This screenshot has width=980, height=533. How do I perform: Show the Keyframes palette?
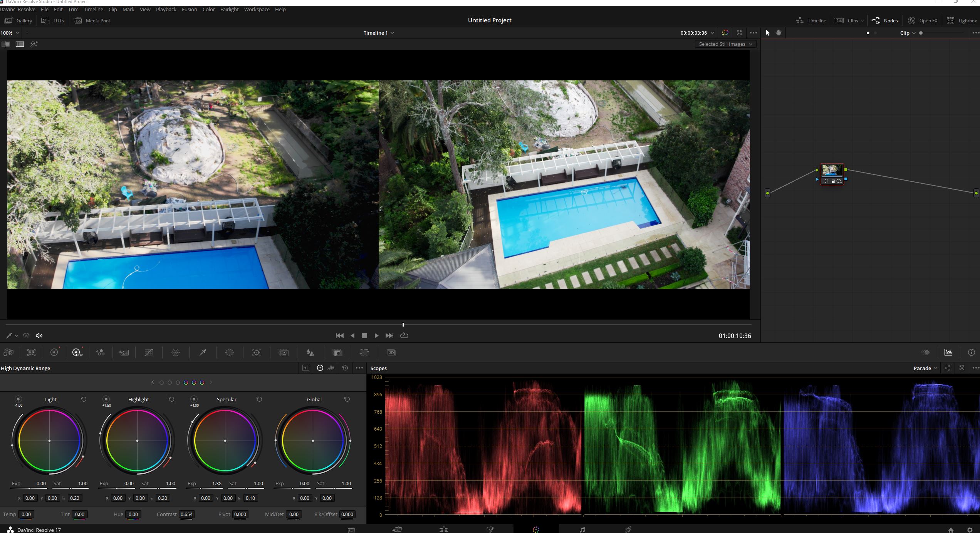click(925, 352)
